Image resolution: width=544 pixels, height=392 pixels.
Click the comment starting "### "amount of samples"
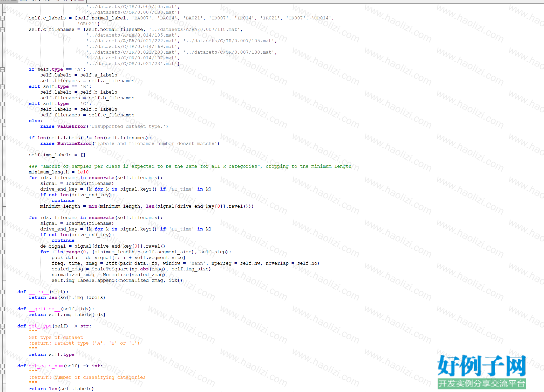pos(190,166)
